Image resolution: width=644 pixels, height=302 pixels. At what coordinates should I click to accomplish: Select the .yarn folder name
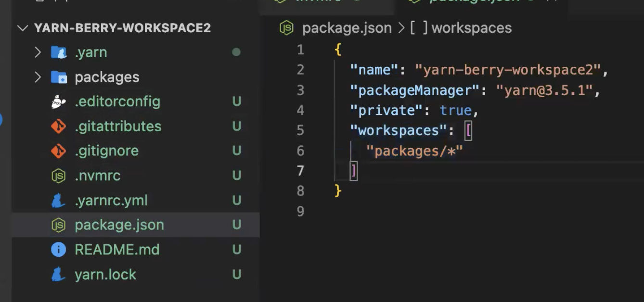tap(91, 52)
